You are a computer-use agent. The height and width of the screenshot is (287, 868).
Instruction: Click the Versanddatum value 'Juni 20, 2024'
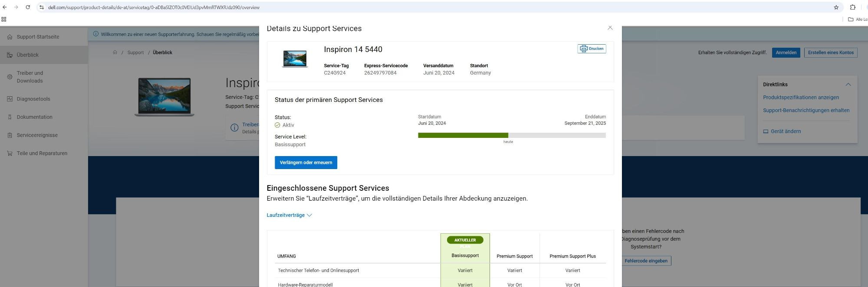coord(439,73)
